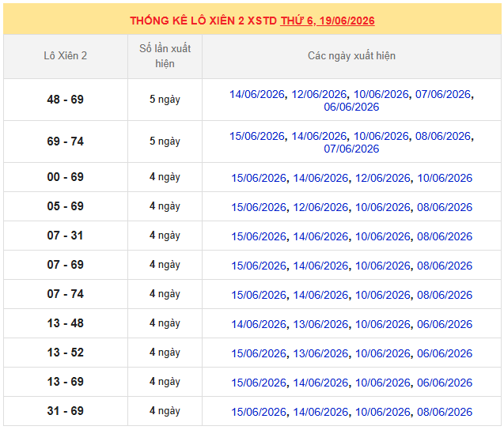The width and height of the screenshot is (504, 430).
Task: Open the THỨ 6, 19/06/2026 title link
Action: click(x=328, y=21)
